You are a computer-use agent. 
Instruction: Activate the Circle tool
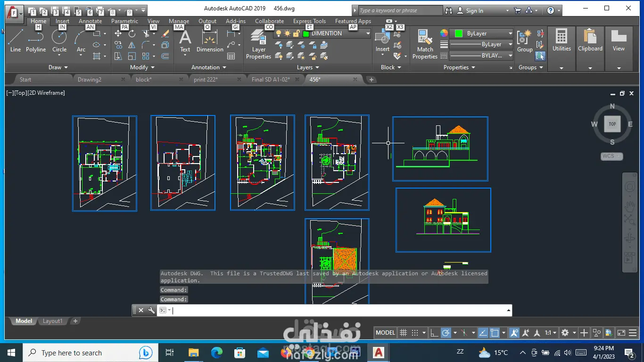[x=59, y=41]
